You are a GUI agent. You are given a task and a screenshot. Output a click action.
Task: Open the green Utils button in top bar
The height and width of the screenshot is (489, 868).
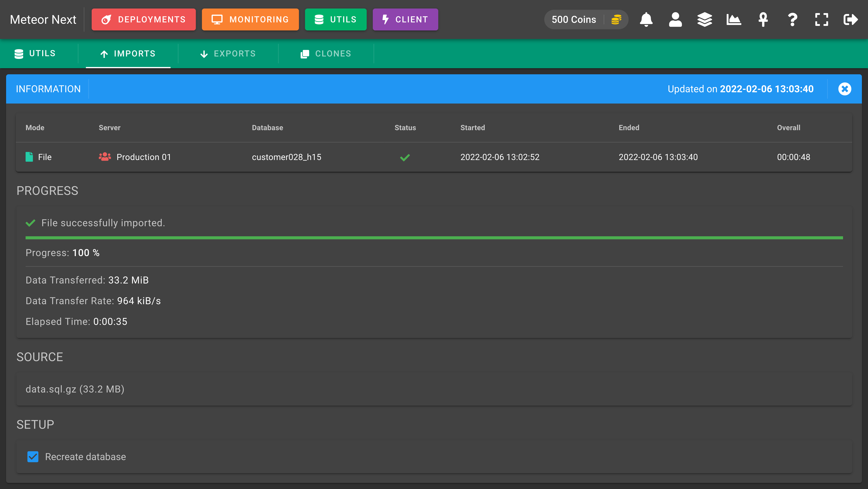336,19
